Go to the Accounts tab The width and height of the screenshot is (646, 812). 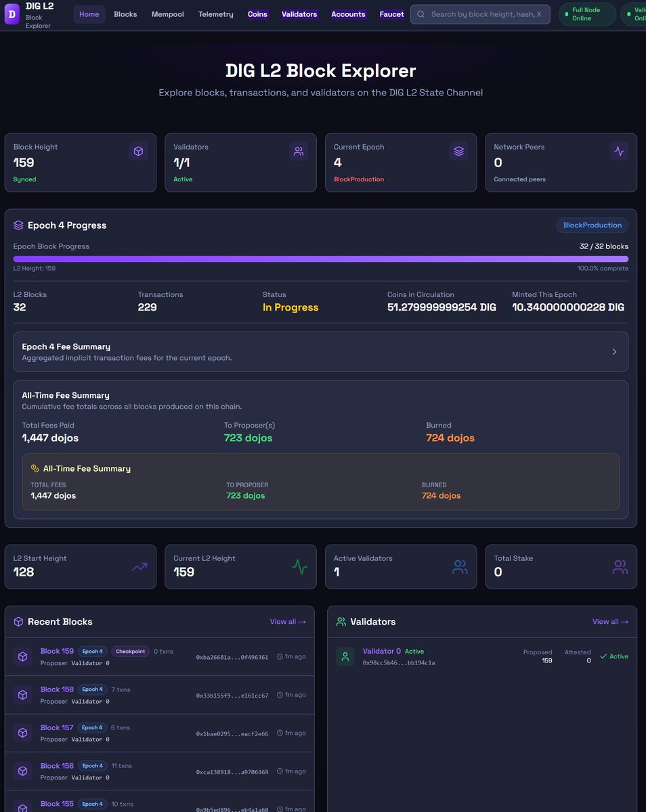(348, 14)
